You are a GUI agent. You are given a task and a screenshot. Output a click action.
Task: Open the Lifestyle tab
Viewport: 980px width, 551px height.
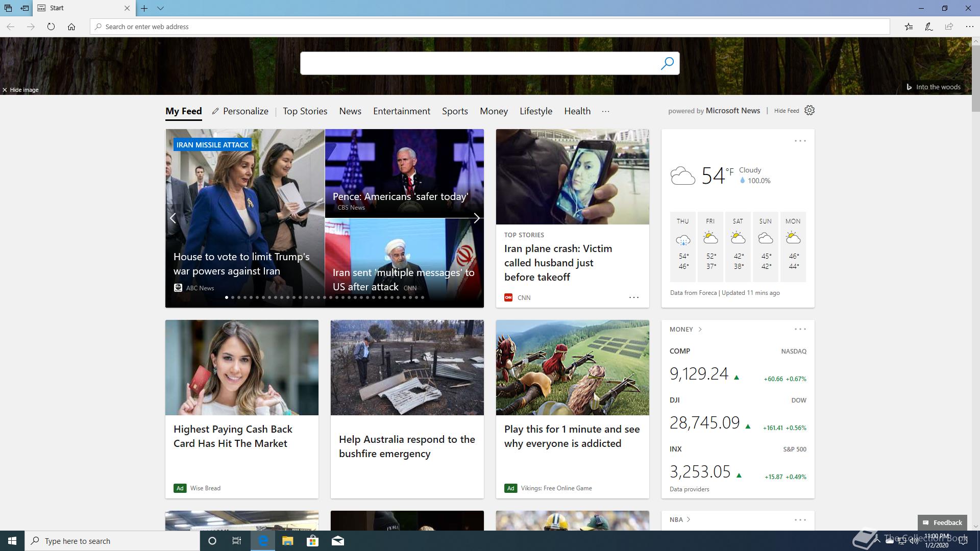coord(536,111)
